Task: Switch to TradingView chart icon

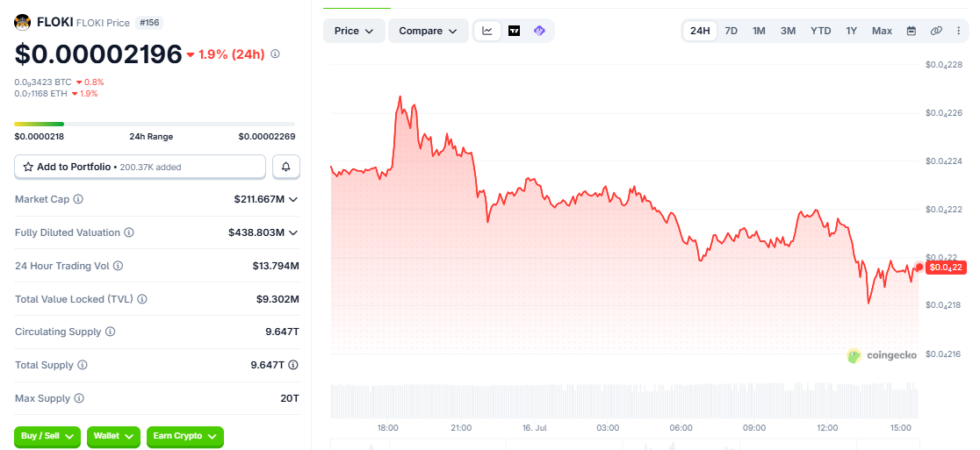Action: pyautogui.click(x=514, y=31)
